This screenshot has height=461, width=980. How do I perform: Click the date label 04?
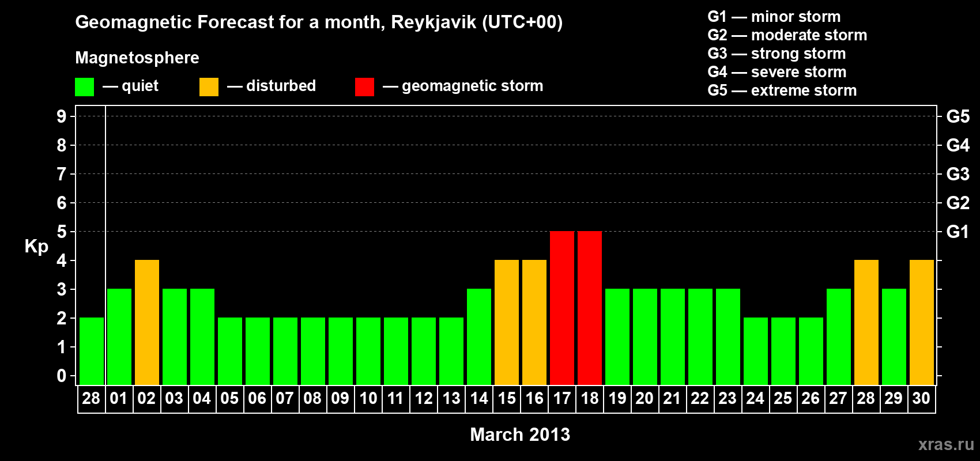pos(202,399)
